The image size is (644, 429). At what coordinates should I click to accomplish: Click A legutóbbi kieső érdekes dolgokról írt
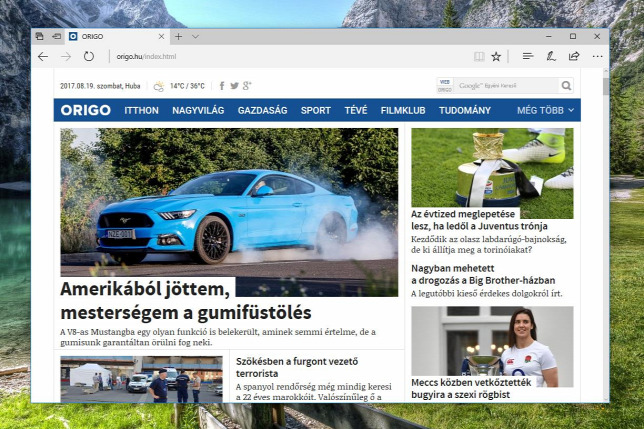(x=487, y=294)
